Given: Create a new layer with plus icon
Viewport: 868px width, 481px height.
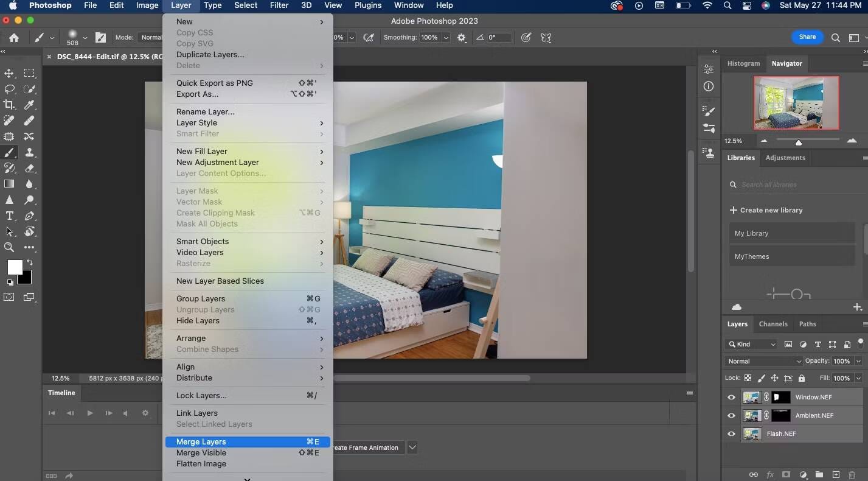Looking at the screenshot, I should (x=836, y=474).
